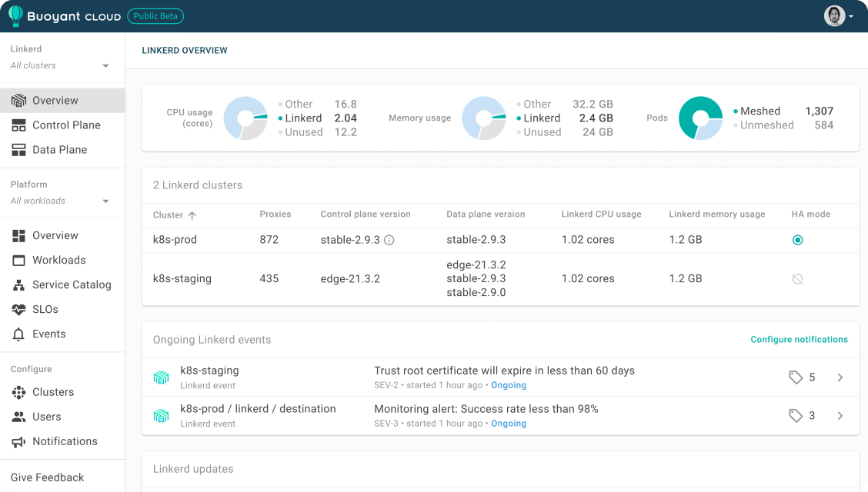Click the Notifications megaphone icon
The width and height of the screenshot is (868, 492).
tap(18, 442)
